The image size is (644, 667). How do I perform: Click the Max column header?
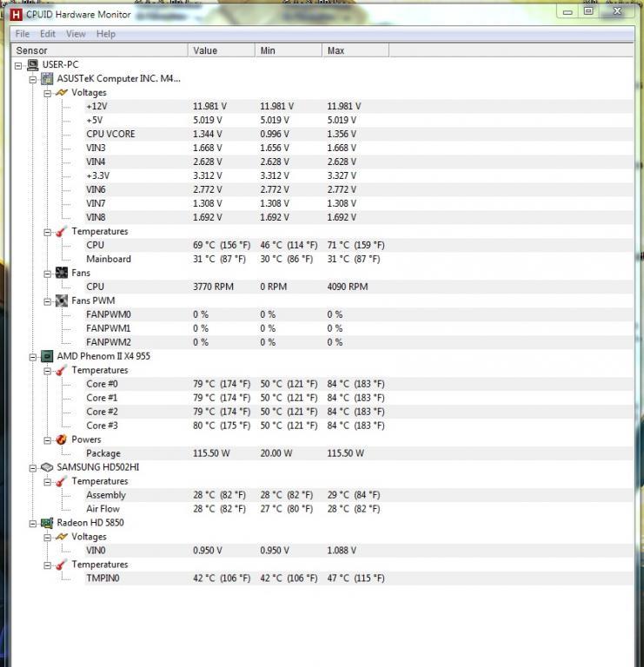tap(355, 50)
